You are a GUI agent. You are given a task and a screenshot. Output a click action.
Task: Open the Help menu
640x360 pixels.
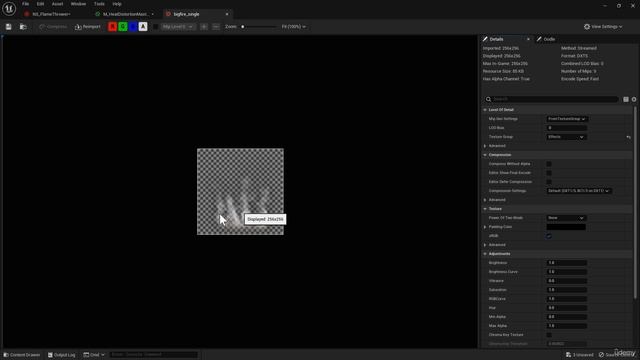pyautogui.click(x=117, y=4)
